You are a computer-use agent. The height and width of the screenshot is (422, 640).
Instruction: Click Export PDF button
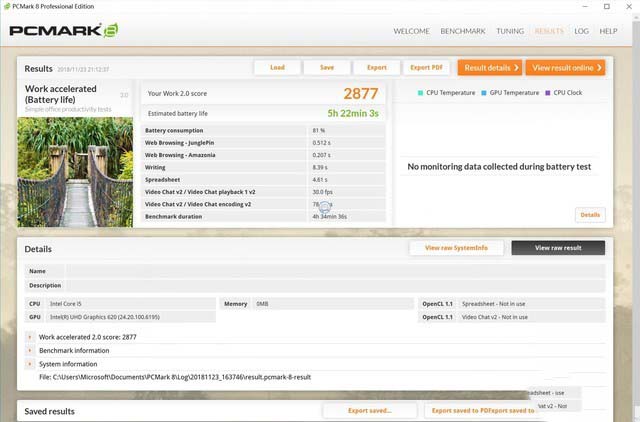(426, 68)
